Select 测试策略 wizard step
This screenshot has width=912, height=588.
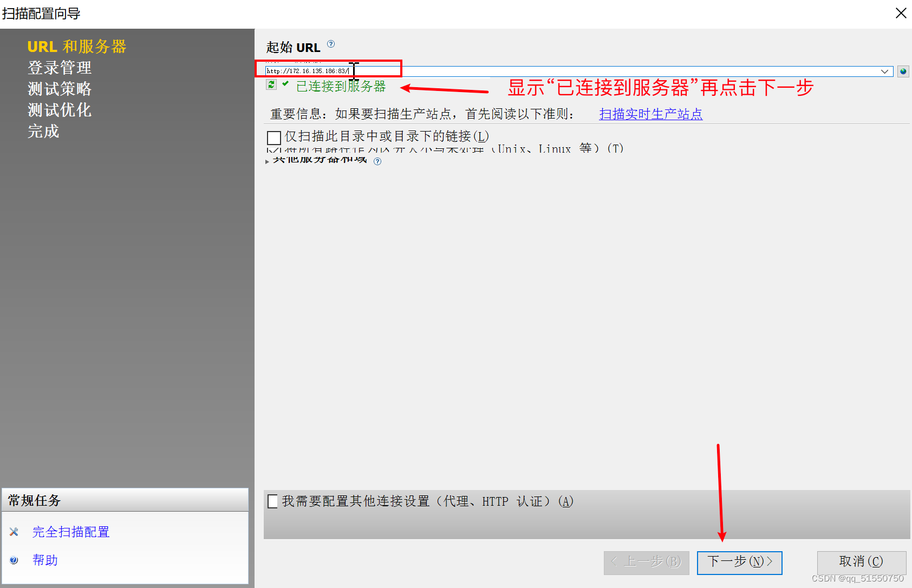click(x=60, y=89)
